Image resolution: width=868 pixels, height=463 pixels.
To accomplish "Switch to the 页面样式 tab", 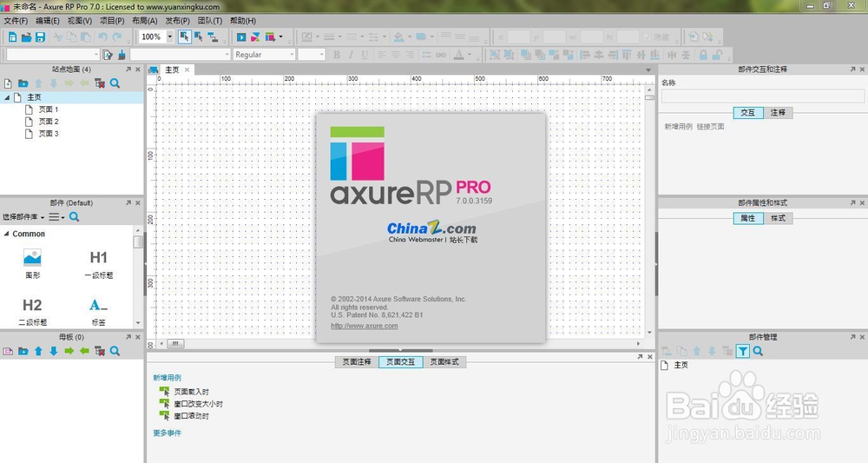I will (x=444, y=361).
